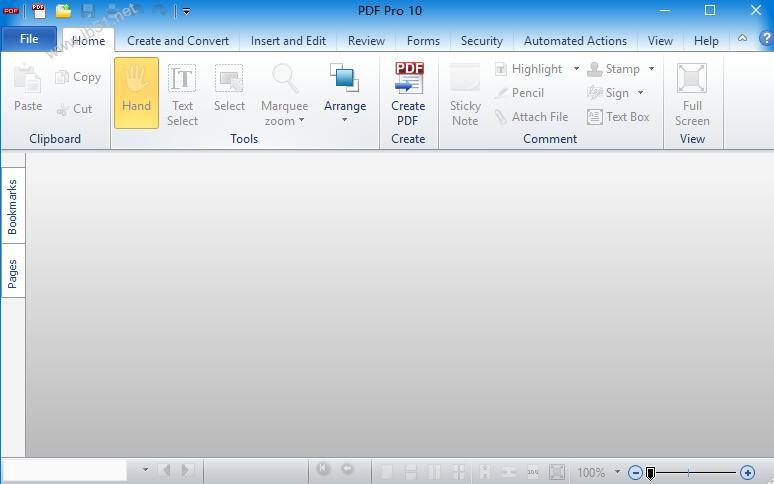The image size is (774, 484).
Task: Open a file via quick access folder icon
Action: click(x=63, y=10)
